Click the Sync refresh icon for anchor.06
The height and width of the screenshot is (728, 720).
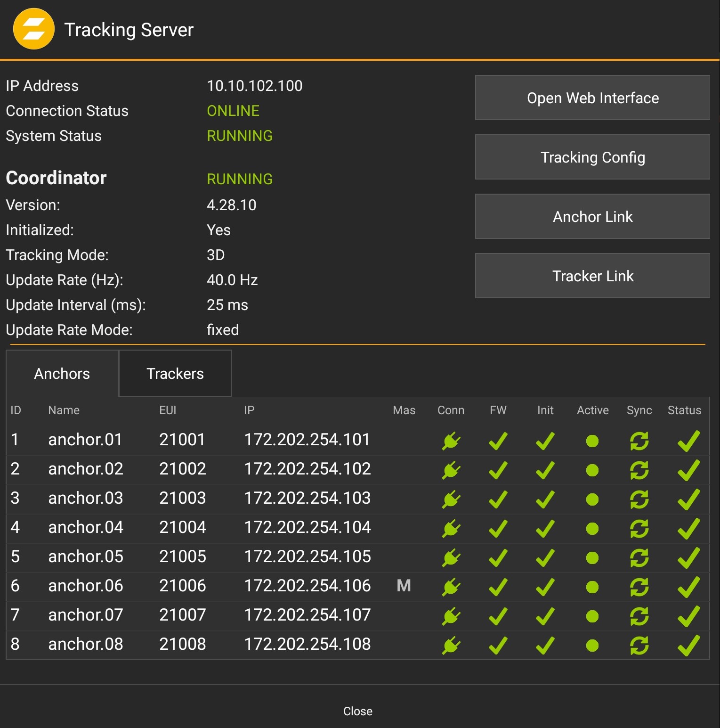[x=639, y=586]
